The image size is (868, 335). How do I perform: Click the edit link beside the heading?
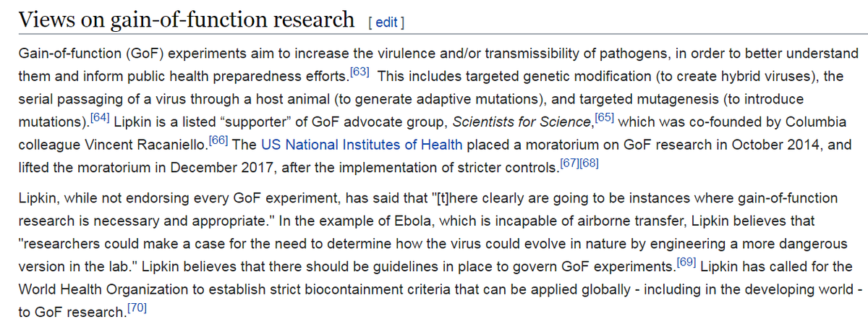click(x=386, y=22)
